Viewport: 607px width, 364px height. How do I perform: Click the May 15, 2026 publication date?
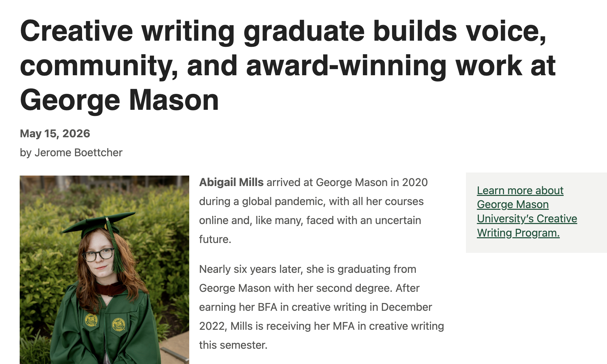point(55,134)
